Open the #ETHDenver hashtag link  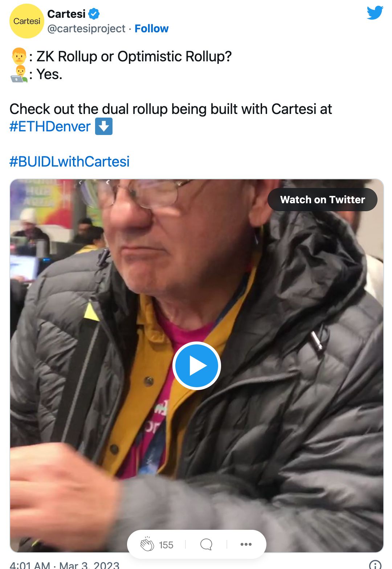pyautogui.click(x=50, y=127)
